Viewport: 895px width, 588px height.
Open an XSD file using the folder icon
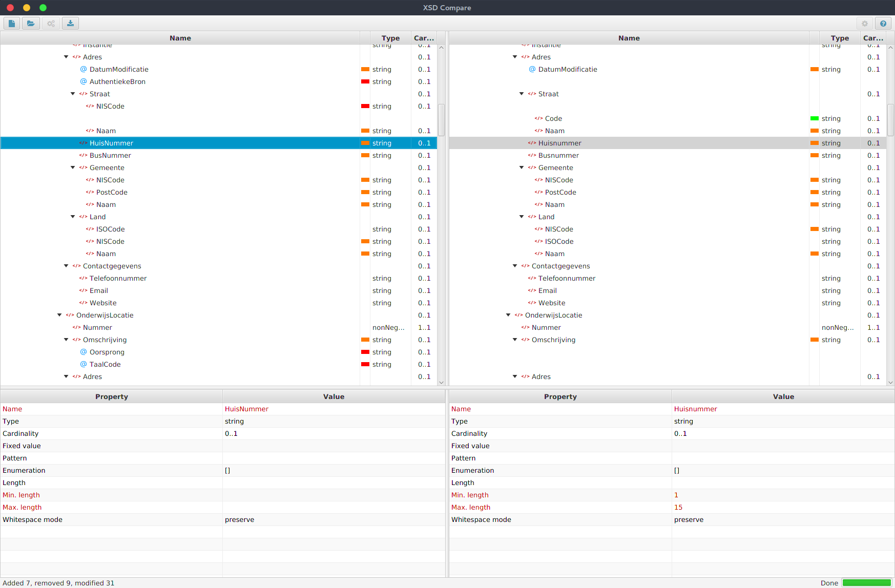click(31, 23)
